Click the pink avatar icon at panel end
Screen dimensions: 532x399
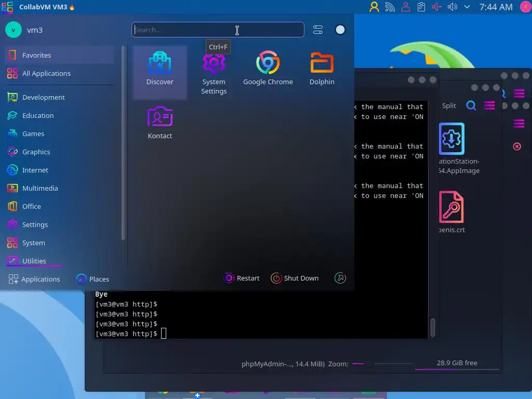526,7
